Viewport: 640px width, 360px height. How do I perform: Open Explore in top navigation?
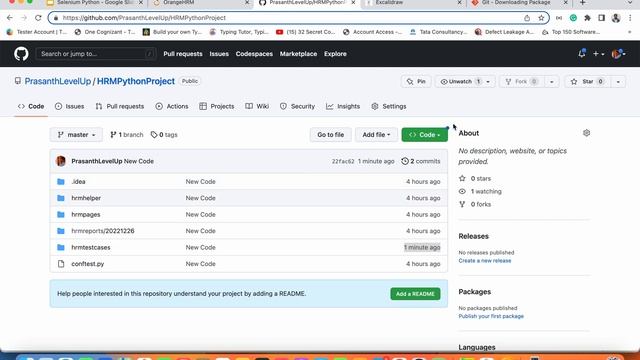click(336, 54)
